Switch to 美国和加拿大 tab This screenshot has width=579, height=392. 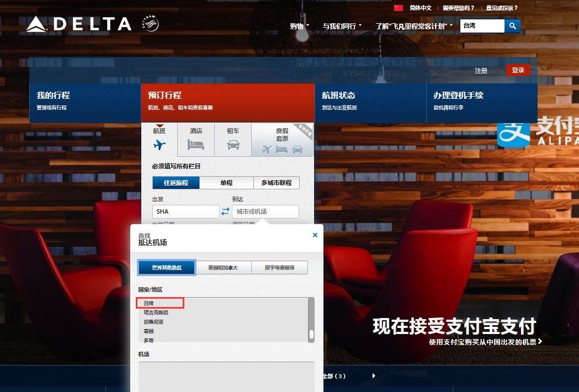click(224, 268)
